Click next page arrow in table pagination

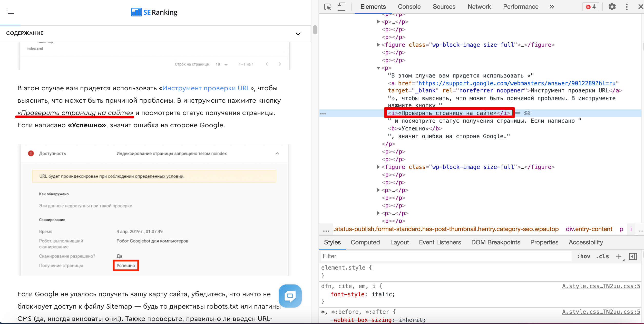coord(280,64)
